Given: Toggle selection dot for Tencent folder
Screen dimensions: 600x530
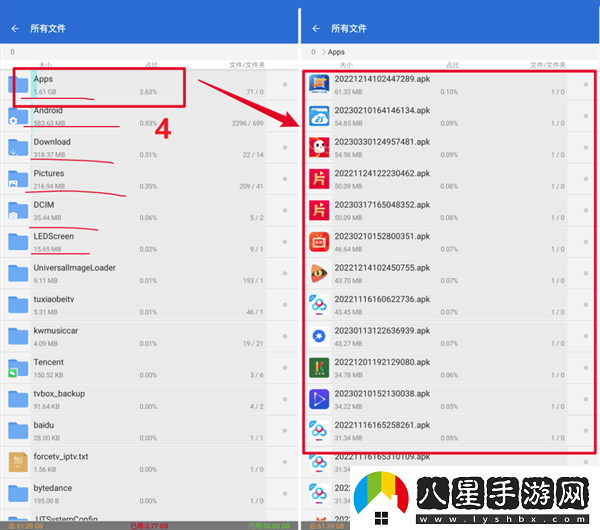Looking at the screenshot, I should tap(285, 368).
